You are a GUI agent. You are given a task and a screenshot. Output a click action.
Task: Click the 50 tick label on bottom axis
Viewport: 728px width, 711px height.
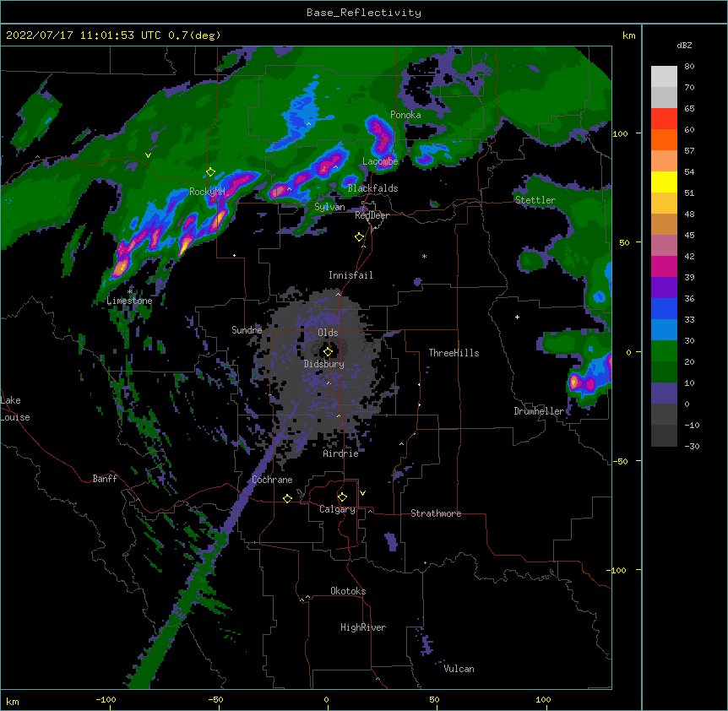coord(434,699)
